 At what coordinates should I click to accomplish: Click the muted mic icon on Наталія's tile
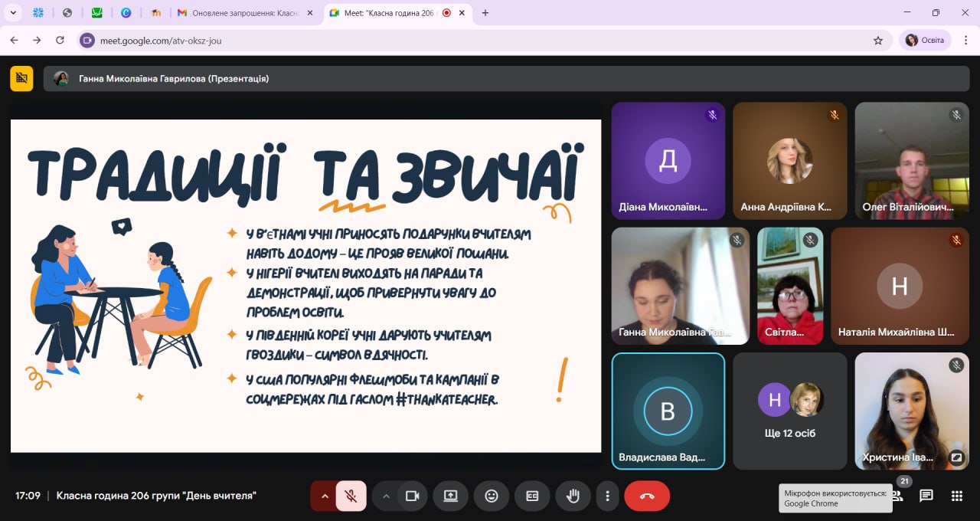tap(956, 240)
